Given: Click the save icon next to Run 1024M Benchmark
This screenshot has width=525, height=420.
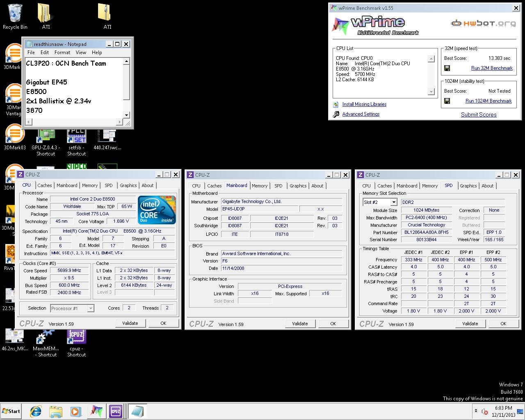Looking at the screenshot, I should click(447, 101).
